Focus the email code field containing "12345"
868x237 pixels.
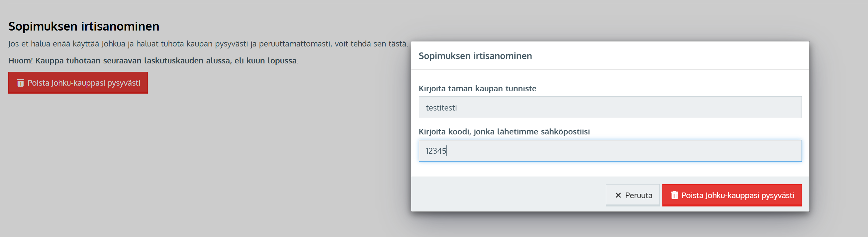coord(610,151)
